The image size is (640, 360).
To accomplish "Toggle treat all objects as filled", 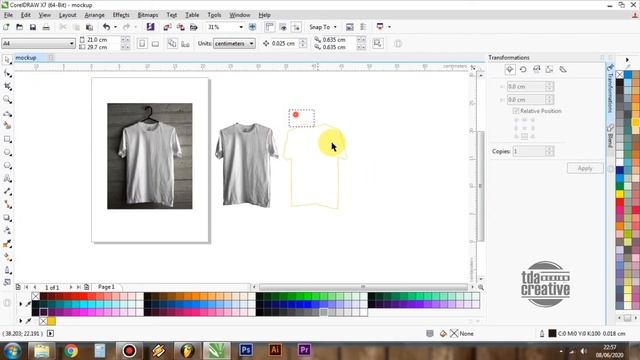I will (378, 43).
